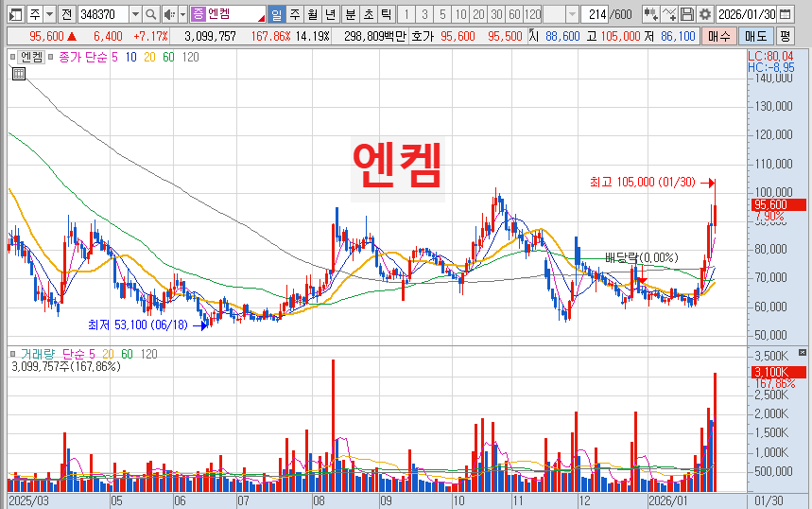812x509 pixels.
Task: Switch to 초 second chart period
Action: pos(369,14)
